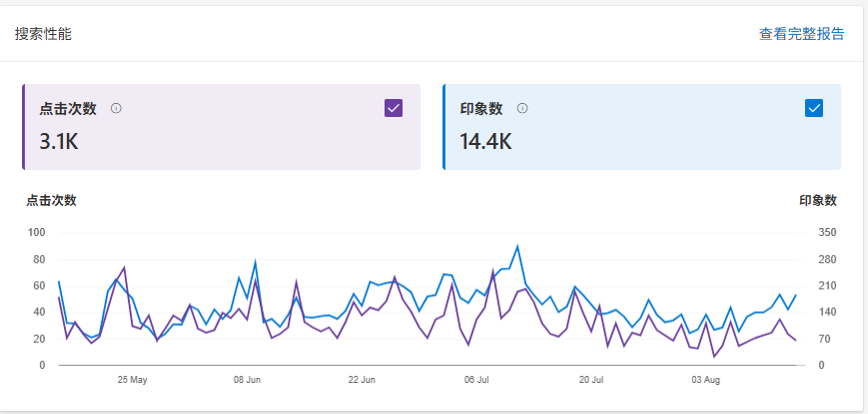Click the 搜索性能 card title
Viewport: 868px width, 414px height.
(x=43, y=34)
